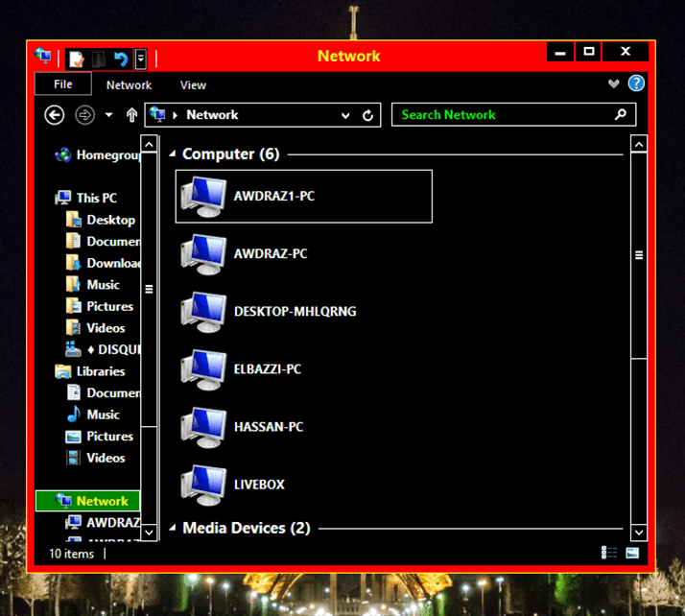Click the LIVEBOX name label

pos(259,485)
